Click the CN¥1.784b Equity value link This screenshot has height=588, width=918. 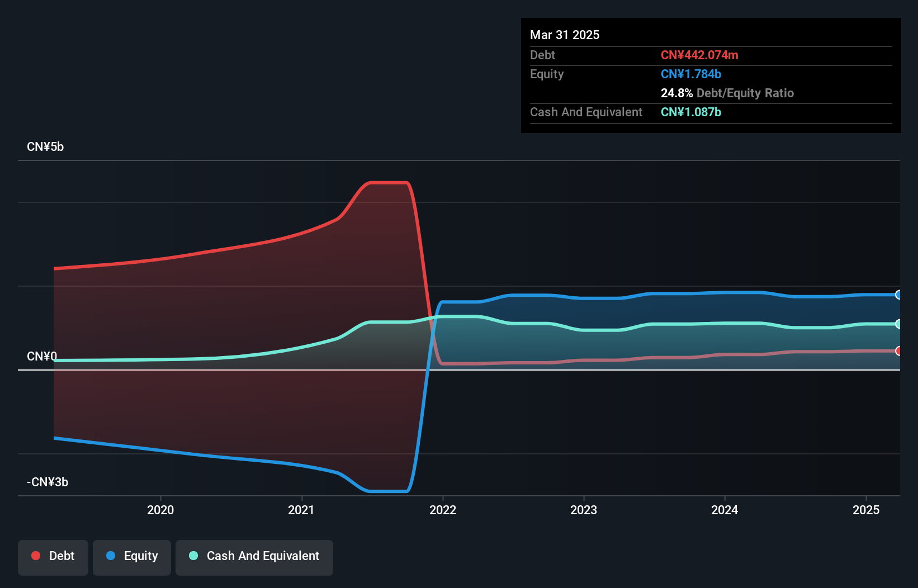pyautogui.click(x=691, y=74)
